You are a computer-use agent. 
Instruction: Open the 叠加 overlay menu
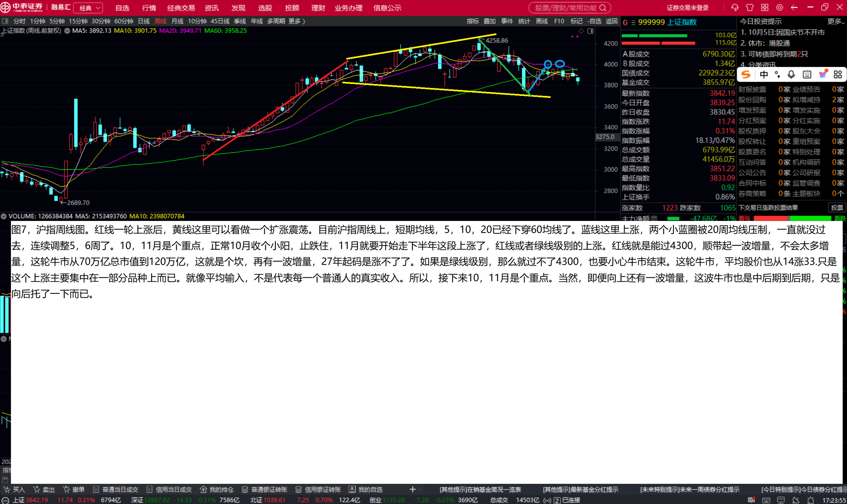coord(490,21)
